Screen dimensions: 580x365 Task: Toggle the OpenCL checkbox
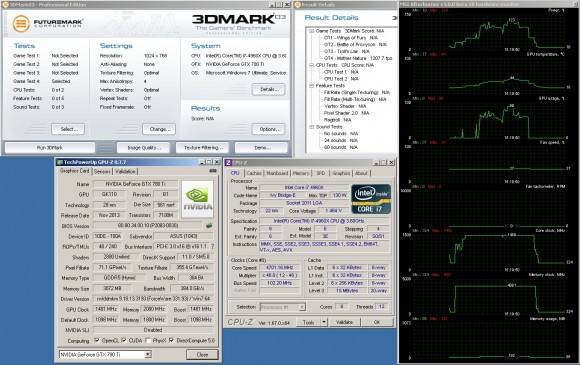point(97,340)
